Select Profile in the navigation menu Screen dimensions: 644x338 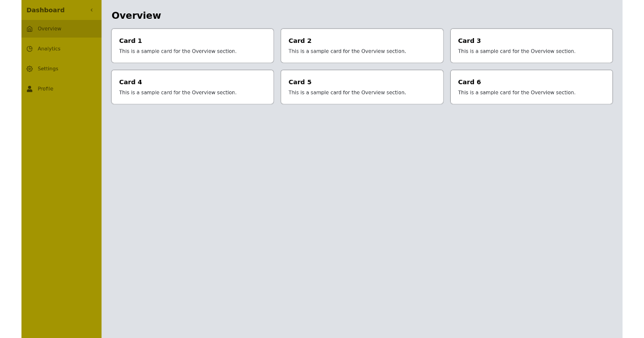pos(45,89)
